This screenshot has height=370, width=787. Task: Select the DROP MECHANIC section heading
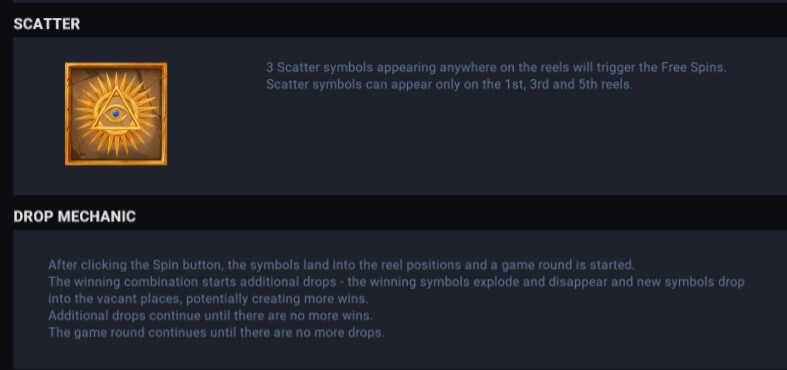click(x=74, y=216)
